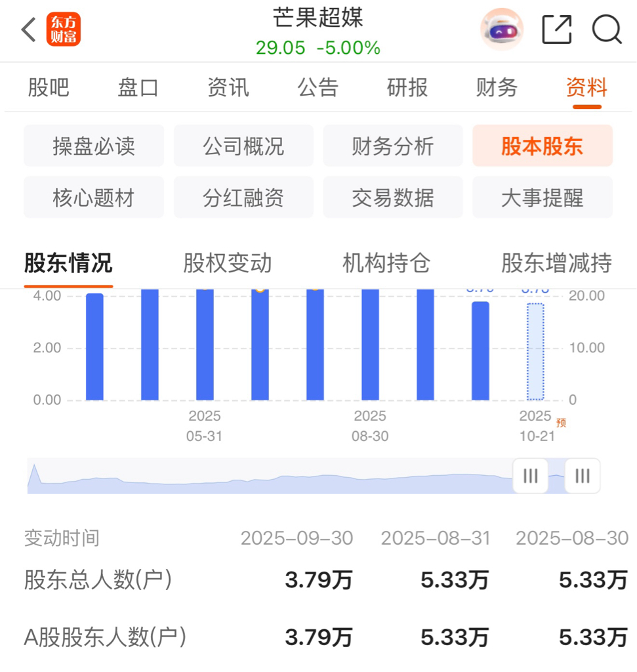Tap the A股股东人数(户) row label
This screenshot has width=637, height=672.
click(x=105, y=637)
